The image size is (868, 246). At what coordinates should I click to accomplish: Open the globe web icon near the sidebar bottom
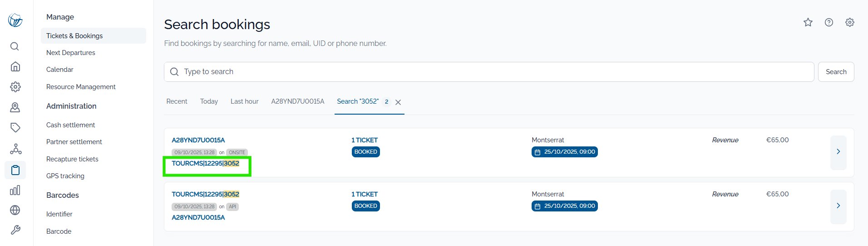click(15, 210)
